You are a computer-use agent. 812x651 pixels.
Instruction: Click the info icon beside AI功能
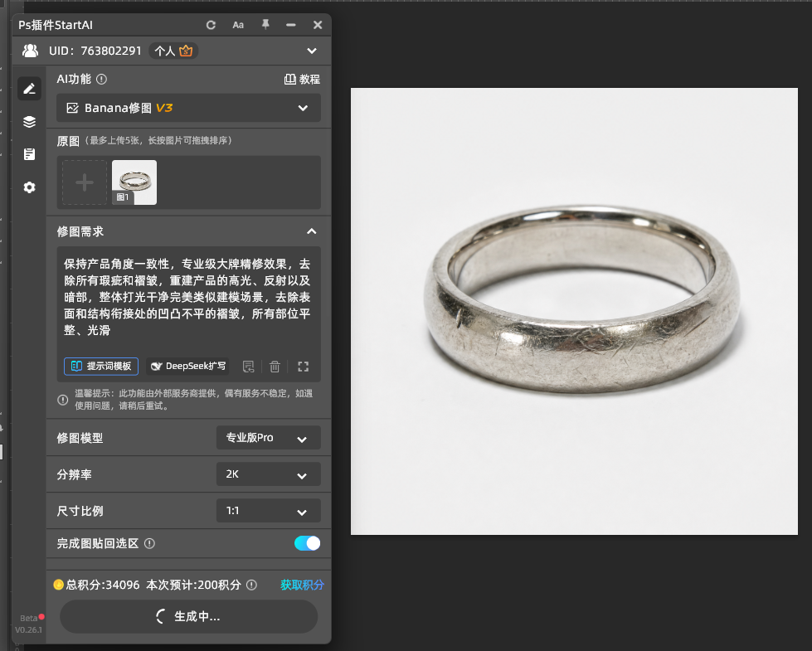tap(102, 80)
